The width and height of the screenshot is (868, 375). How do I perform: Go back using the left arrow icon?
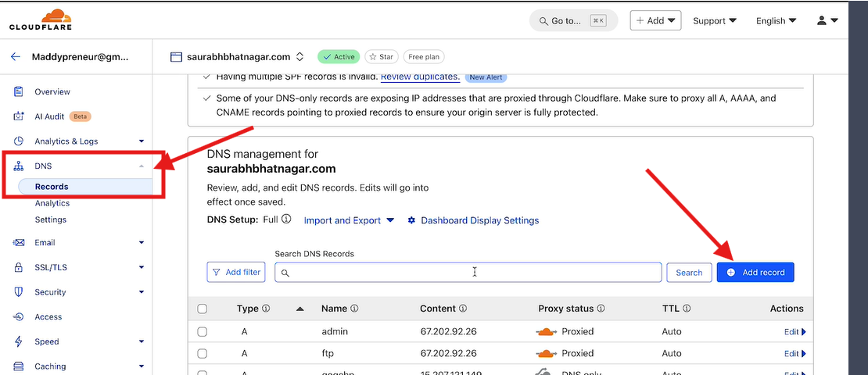(16, 56)
